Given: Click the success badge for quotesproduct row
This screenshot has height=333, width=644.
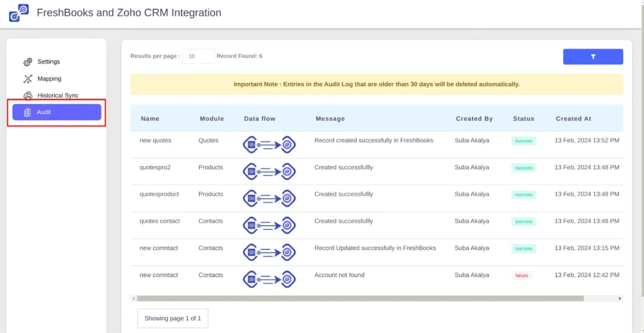Looking at the screenshot, I should pos(524,194).
